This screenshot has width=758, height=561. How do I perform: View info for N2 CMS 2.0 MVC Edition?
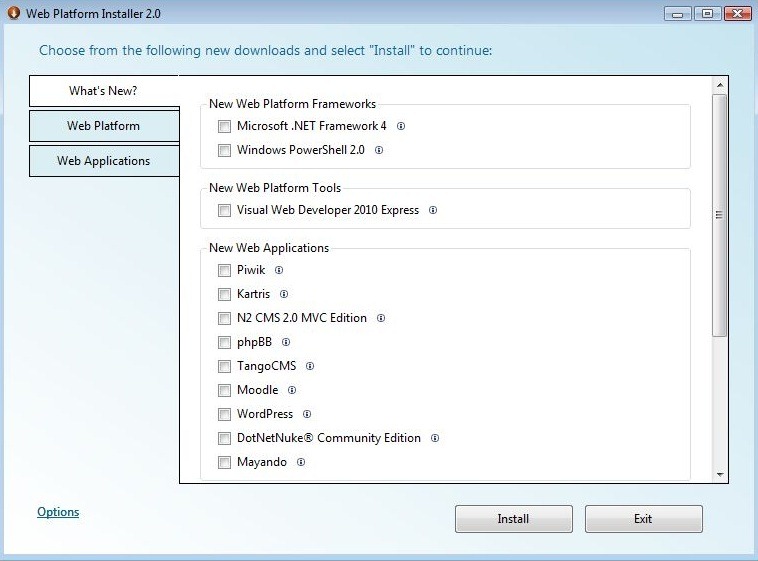[x=381, y=318]
